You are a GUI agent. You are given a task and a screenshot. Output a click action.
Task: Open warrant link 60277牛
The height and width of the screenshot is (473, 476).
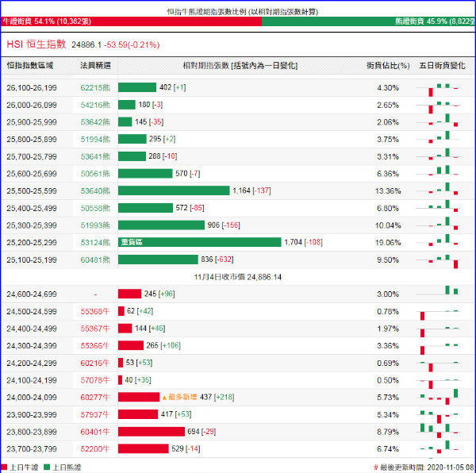tap(95, 398)
